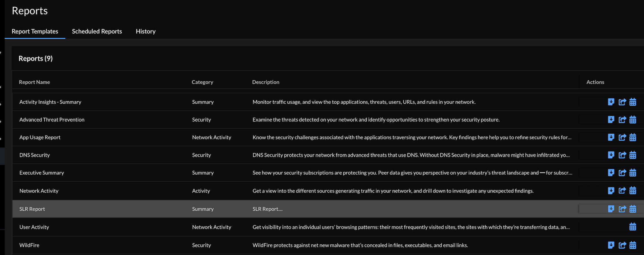Share the WildFire report
Image resolution: width=644 pixels, height=255 pixels.
pos(622,245)
